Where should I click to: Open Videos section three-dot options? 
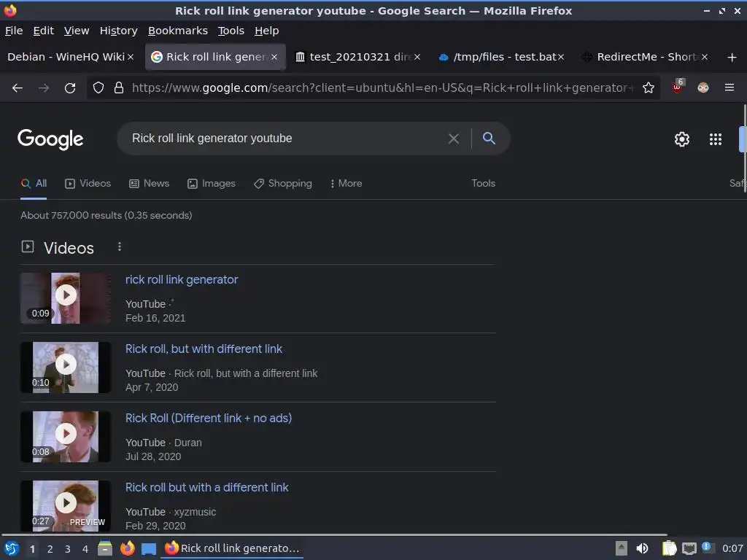pos(120,246)
